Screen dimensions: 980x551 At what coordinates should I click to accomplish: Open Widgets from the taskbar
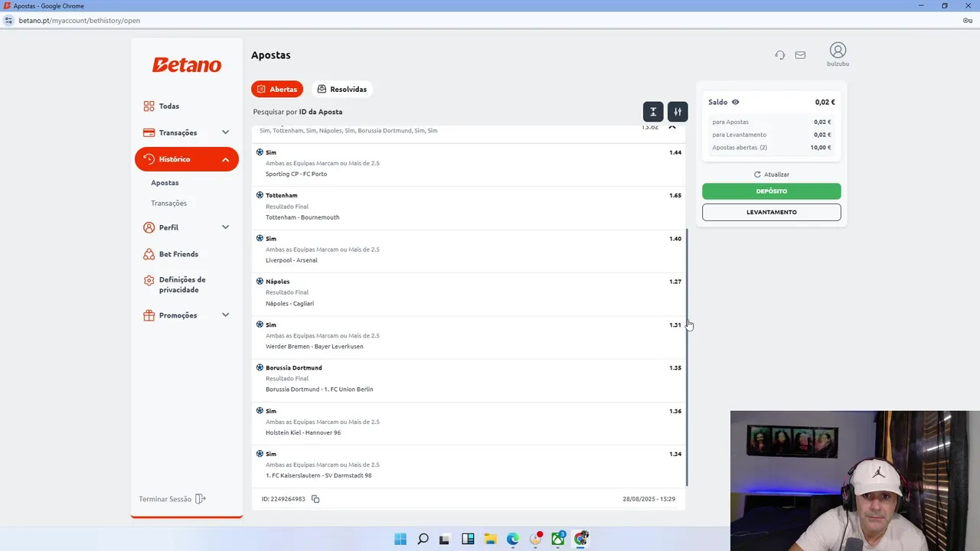coord(468,539)
